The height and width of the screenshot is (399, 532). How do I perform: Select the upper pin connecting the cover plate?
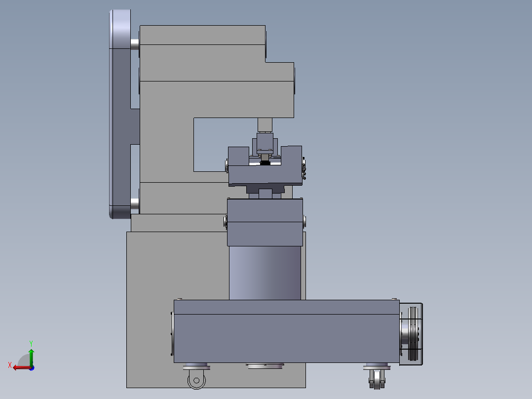[x=135, y=44]
